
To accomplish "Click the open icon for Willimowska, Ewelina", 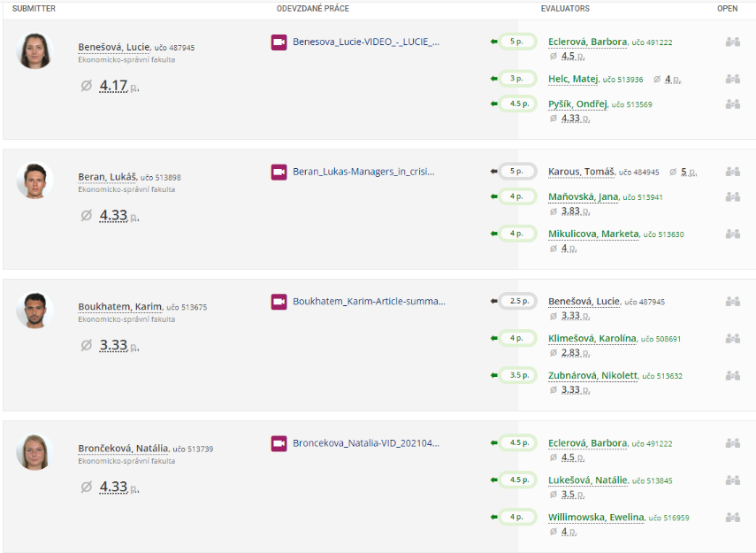I will tap(732, 517).
